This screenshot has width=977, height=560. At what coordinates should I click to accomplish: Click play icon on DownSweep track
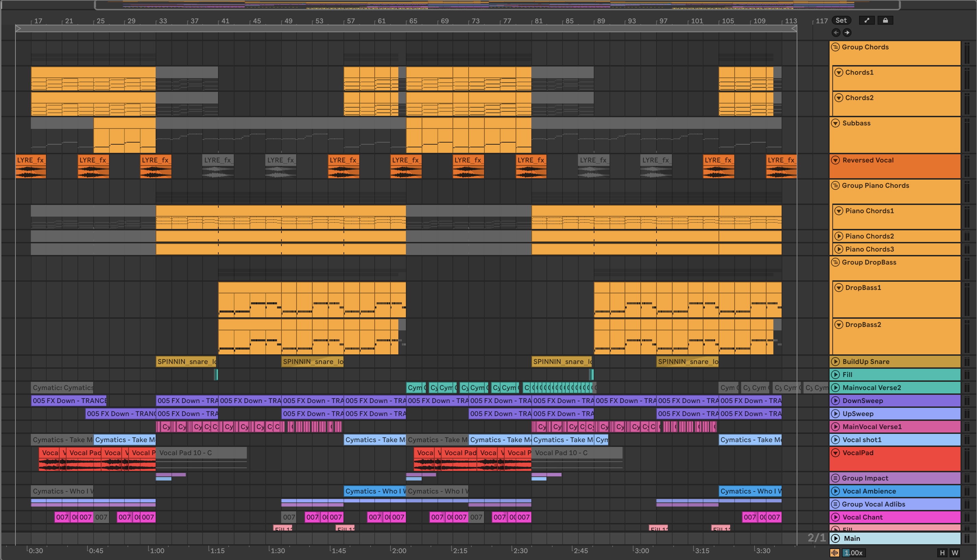835,401
